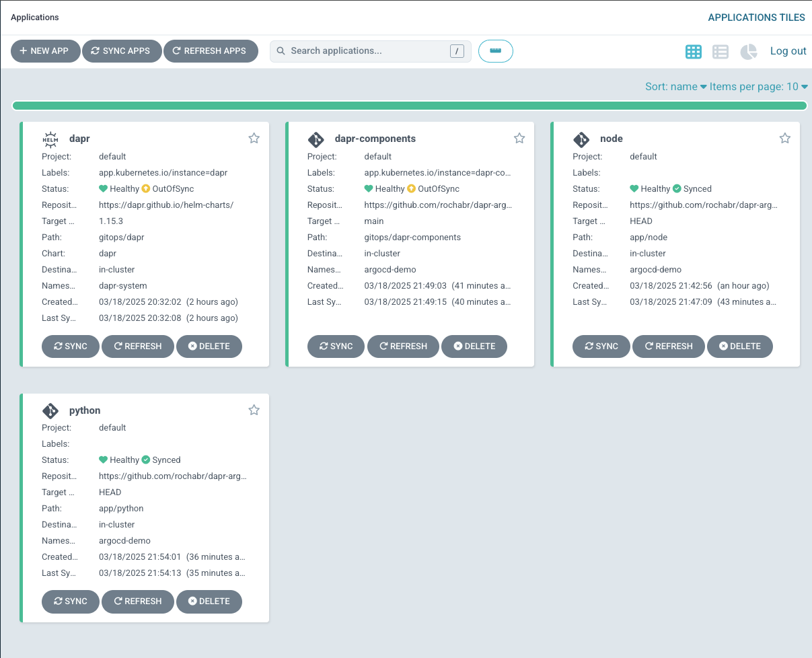
Task: Mark the python app as favorite
Action: [254, 410]
